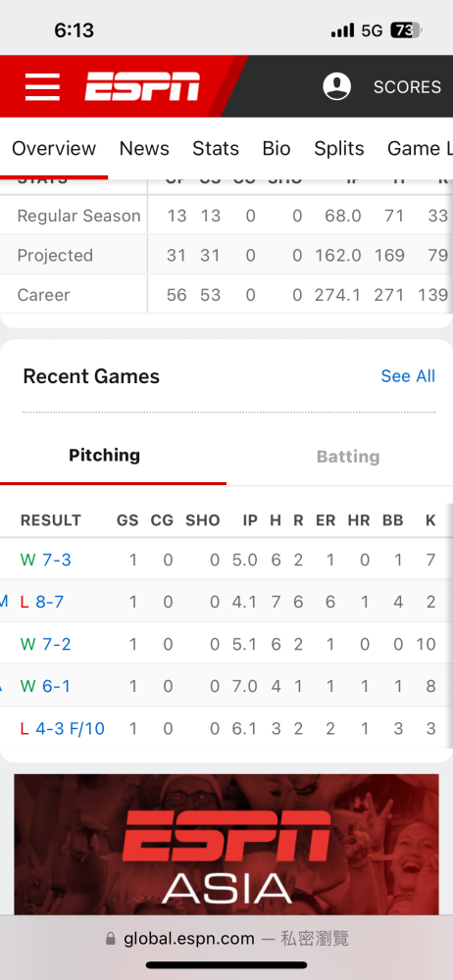Switch to the Overview tab
Screen dimensions: 453x980
click(x=54, y=148)
